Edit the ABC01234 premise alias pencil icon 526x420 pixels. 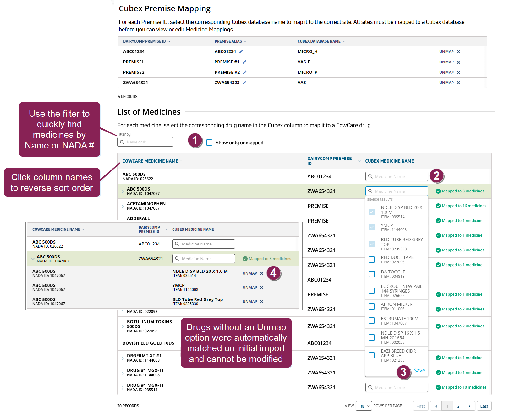point(241,51)
